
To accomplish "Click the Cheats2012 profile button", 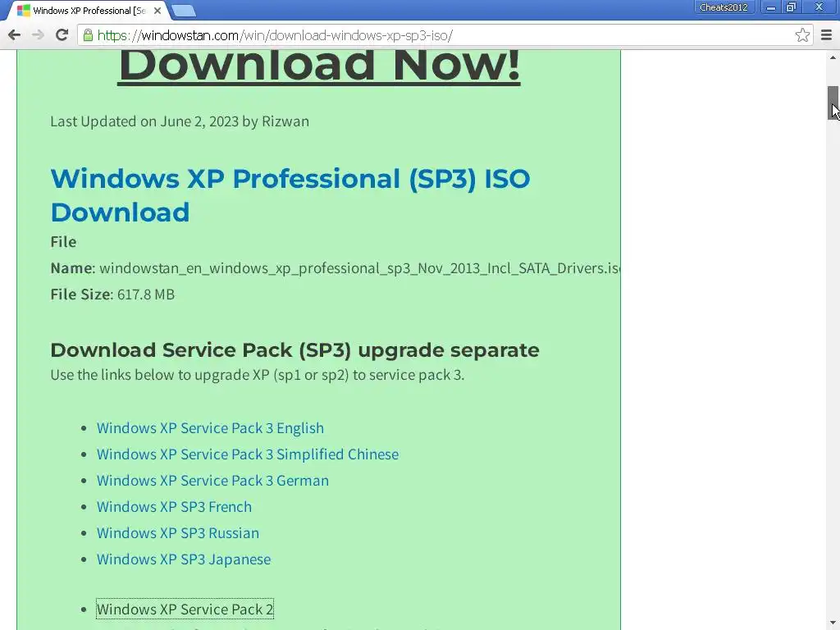I will (724, 7).
